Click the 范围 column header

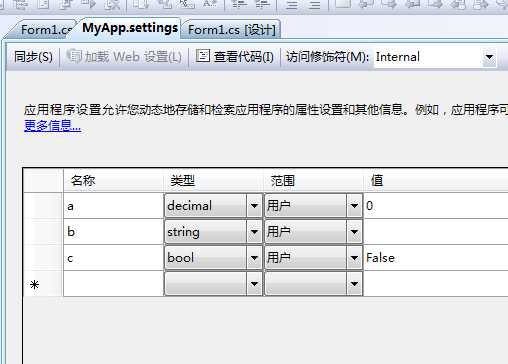coord(313,181)
